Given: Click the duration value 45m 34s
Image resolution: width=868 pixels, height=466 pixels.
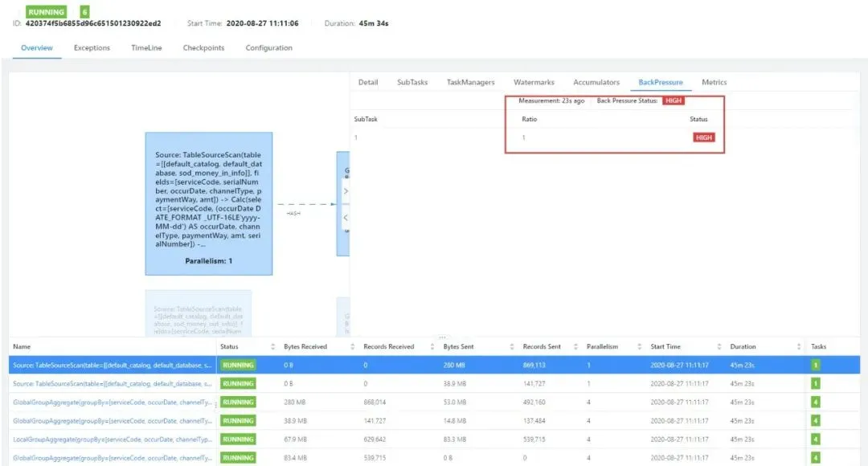Looking at the screenshot, I should click(x=374, y=23).
